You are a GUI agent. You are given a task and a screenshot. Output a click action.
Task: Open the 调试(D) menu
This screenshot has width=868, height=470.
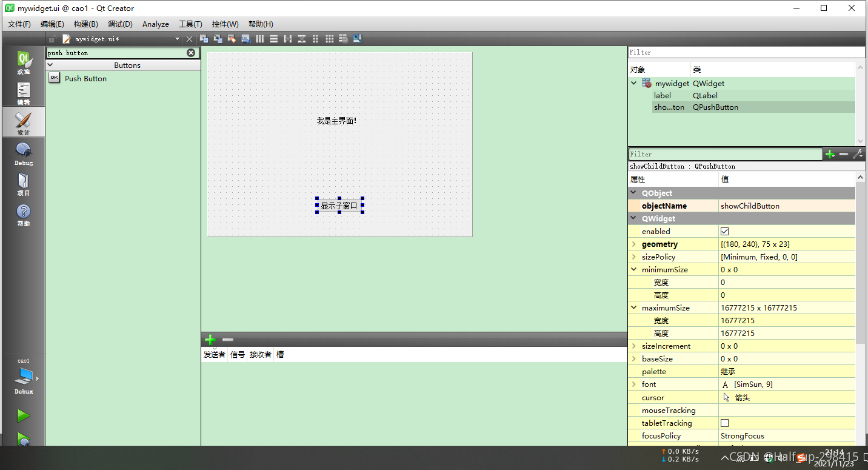[120, 24]
